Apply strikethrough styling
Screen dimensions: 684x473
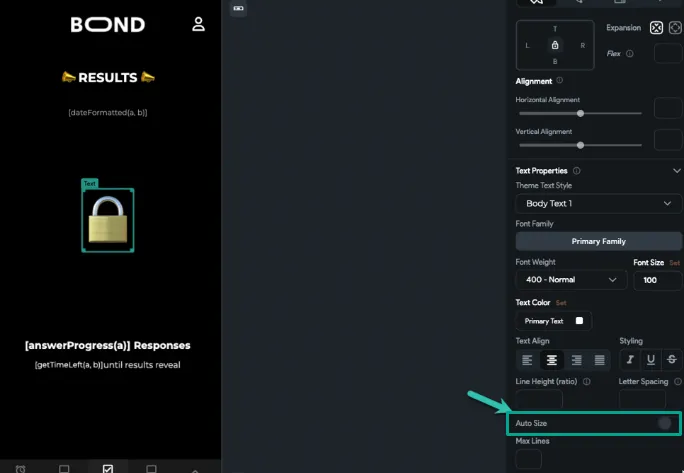(x=672, y=359)
